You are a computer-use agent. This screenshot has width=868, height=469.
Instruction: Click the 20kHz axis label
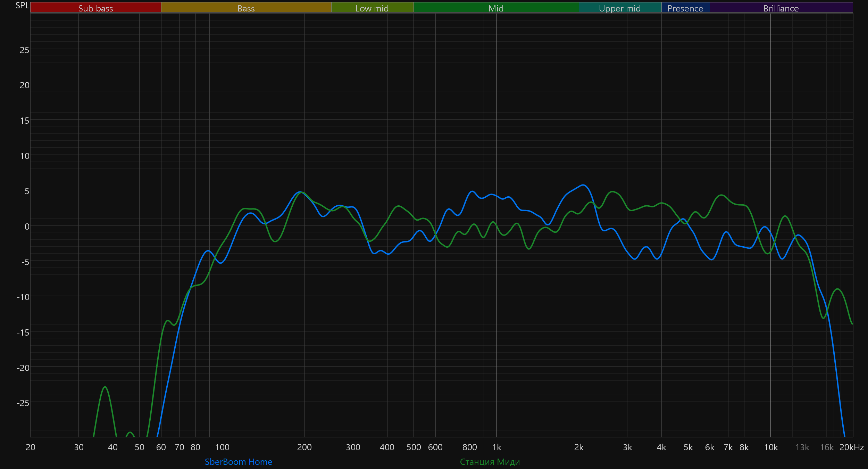pyautogui.click(x=851, y=447)
